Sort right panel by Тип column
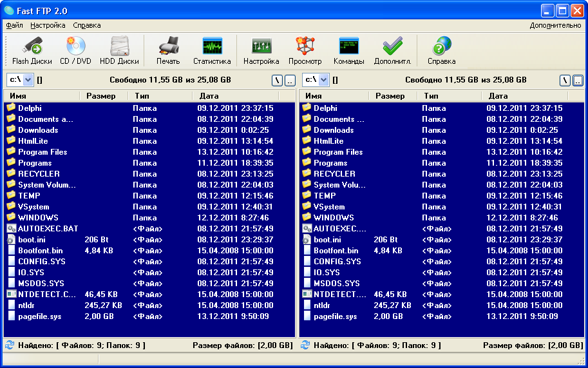588x368 pixels. [450, 95]
